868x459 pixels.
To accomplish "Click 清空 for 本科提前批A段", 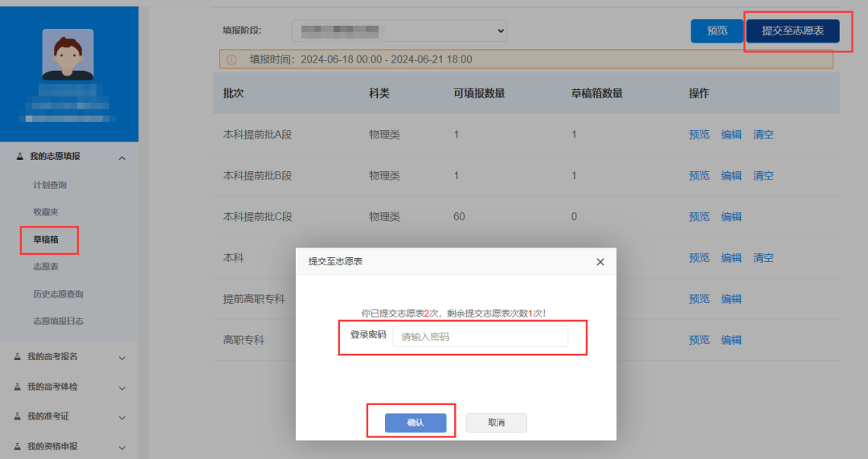I will (763, 135).
